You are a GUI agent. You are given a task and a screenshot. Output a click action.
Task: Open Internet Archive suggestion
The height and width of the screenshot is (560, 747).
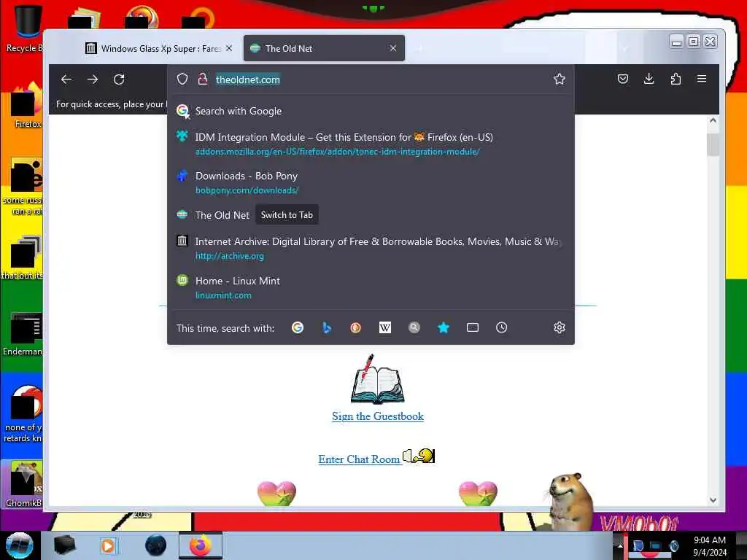point(371,248)
